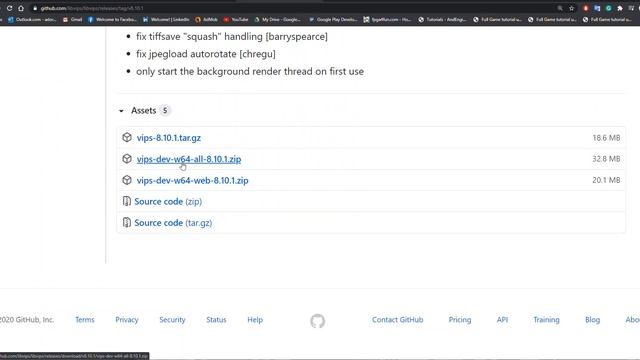Open the Tutorials - AndEngine bookmark
This screenshot has width=640, height=360.
(x=442, y=19)
